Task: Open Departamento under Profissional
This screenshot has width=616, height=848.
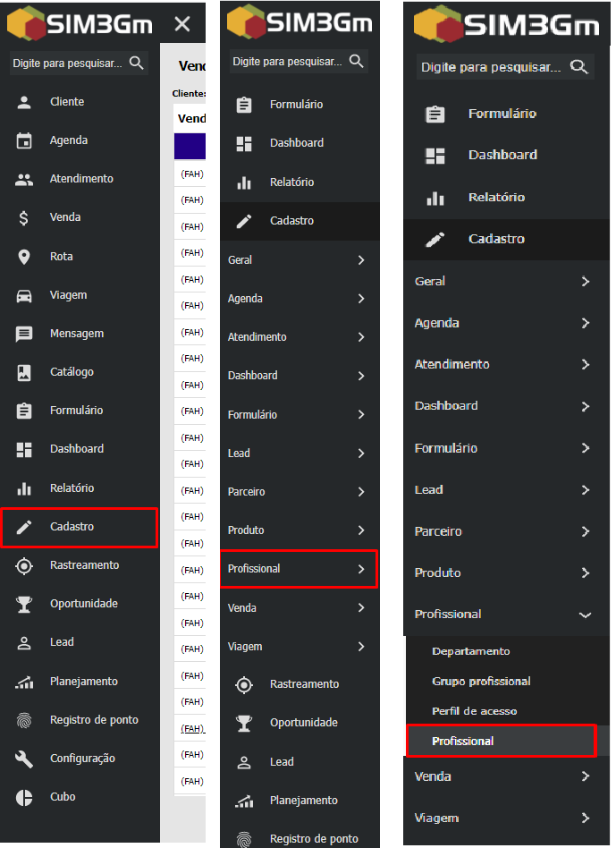Action: point(470,652)
